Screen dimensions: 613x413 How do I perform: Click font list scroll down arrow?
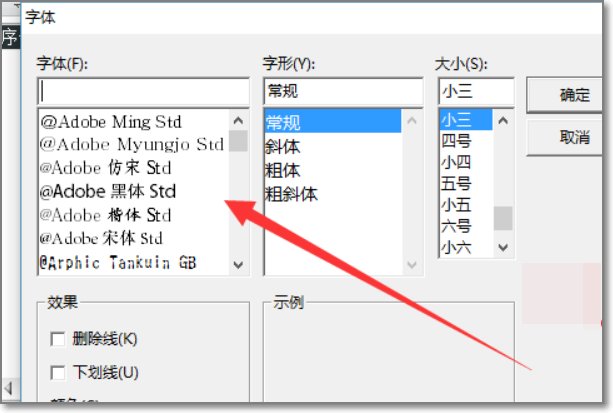(x=238, y=265)
